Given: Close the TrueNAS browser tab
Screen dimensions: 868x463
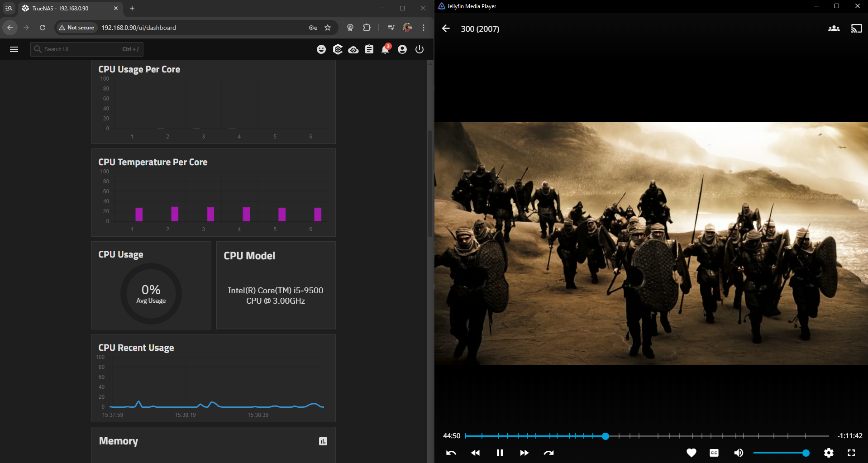Looking at the screenshot, I should (x=116, y=8).
